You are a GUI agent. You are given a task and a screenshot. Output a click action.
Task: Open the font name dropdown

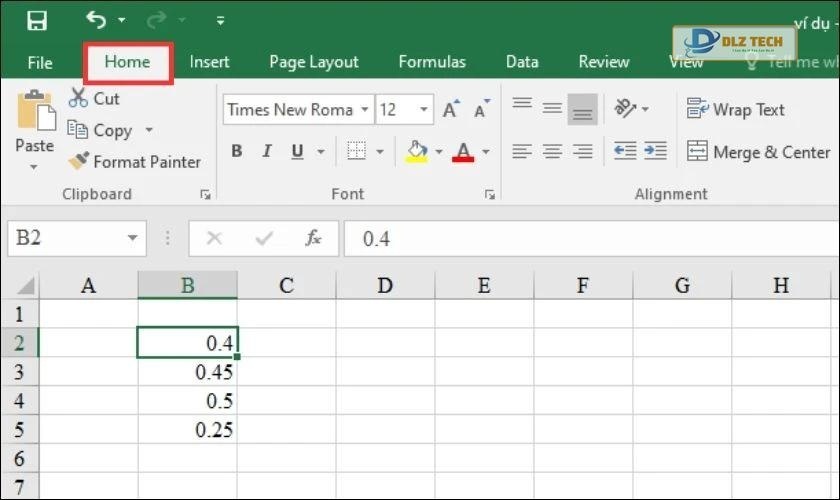pyautogui.click(x=364, y=110)
